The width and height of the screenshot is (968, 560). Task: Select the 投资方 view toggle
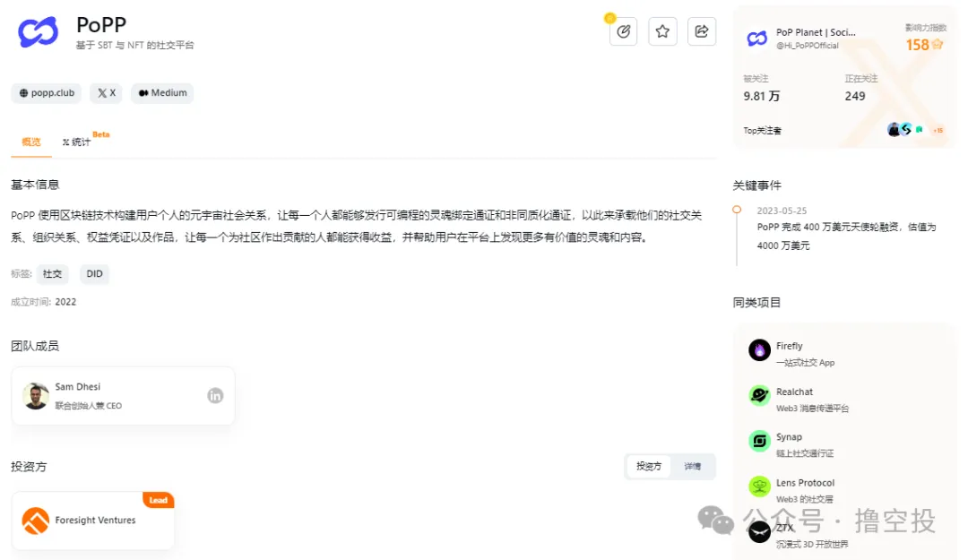[x=648, y=467]
